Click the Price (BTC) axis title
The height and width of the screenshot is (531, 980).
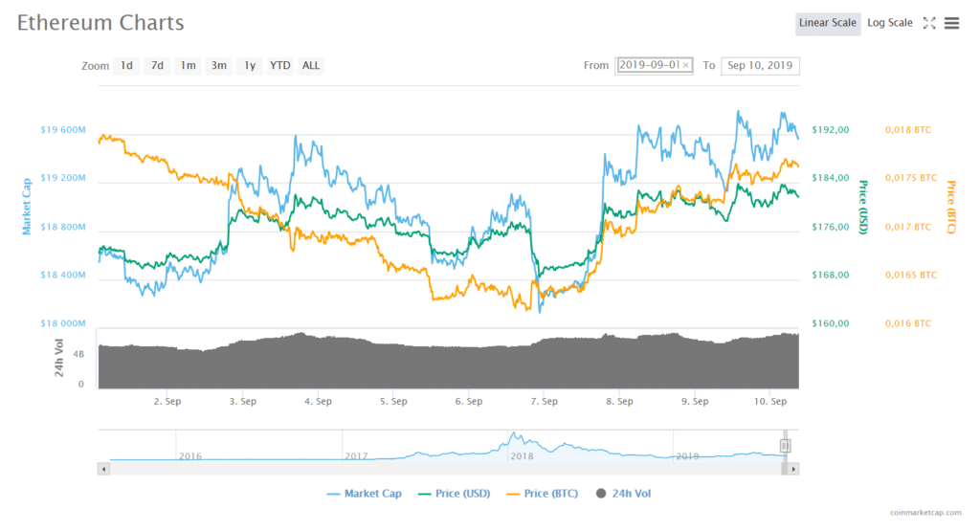pyautogui.click(x=951, y=207)
